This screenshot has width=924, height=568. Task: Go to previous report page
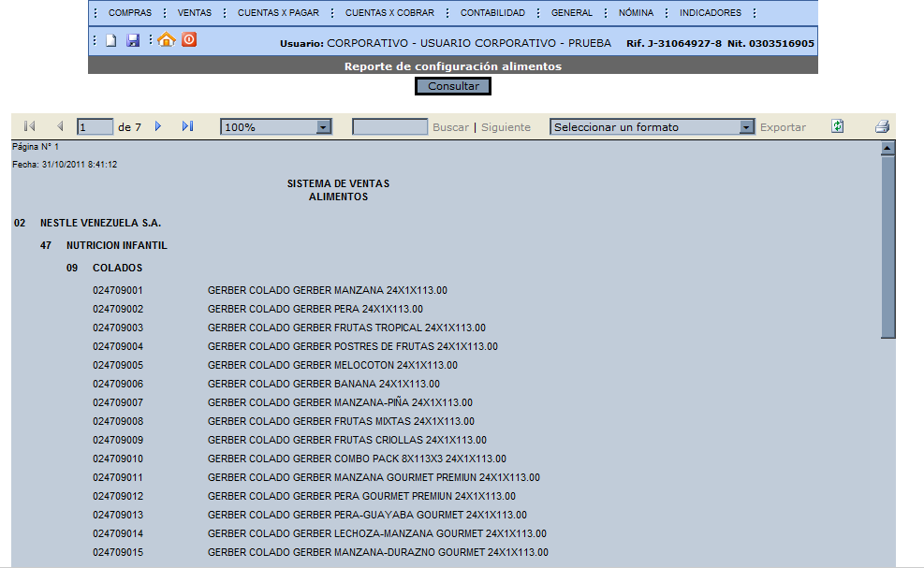60,126
